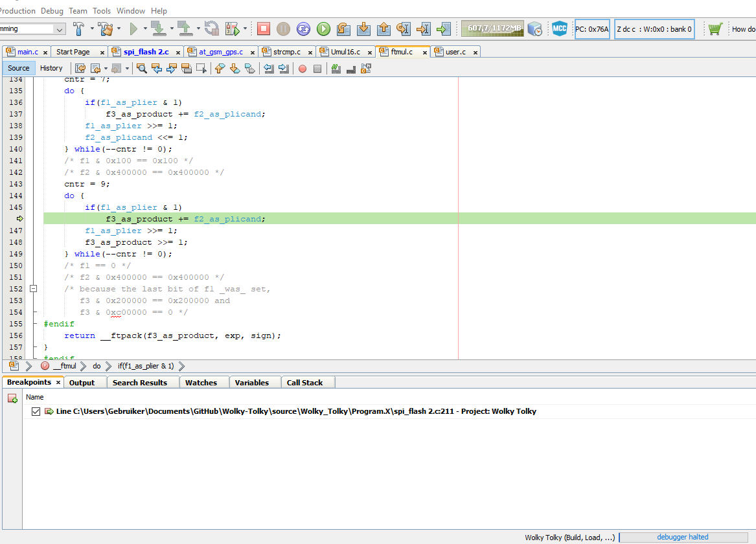Image resolution: width=756 pixels, height=544 pixels.
Task: Click the debugger halted progress bar
Action: 683,538
